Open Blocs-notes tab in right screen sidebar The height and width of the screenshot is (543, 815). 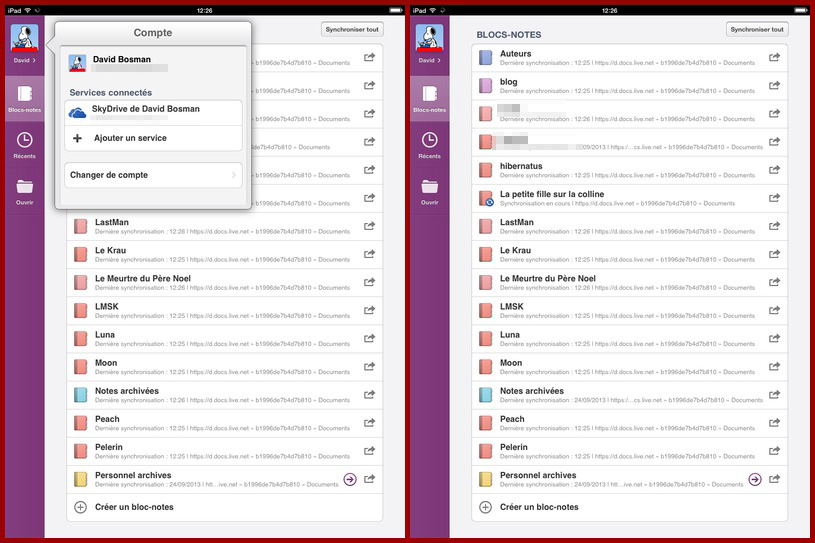pos(429,99)
